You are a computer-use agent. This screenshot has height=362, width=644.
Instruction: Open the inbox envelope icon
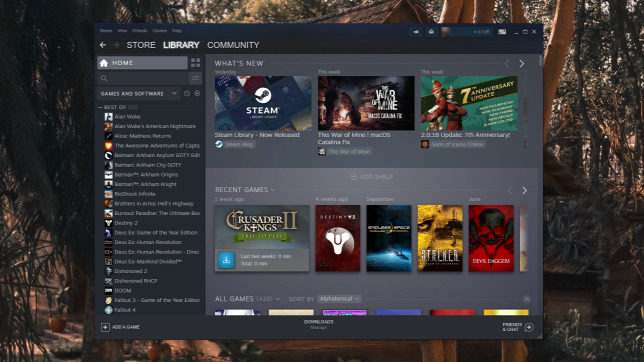pyautogui.click(x=431, y=32)
